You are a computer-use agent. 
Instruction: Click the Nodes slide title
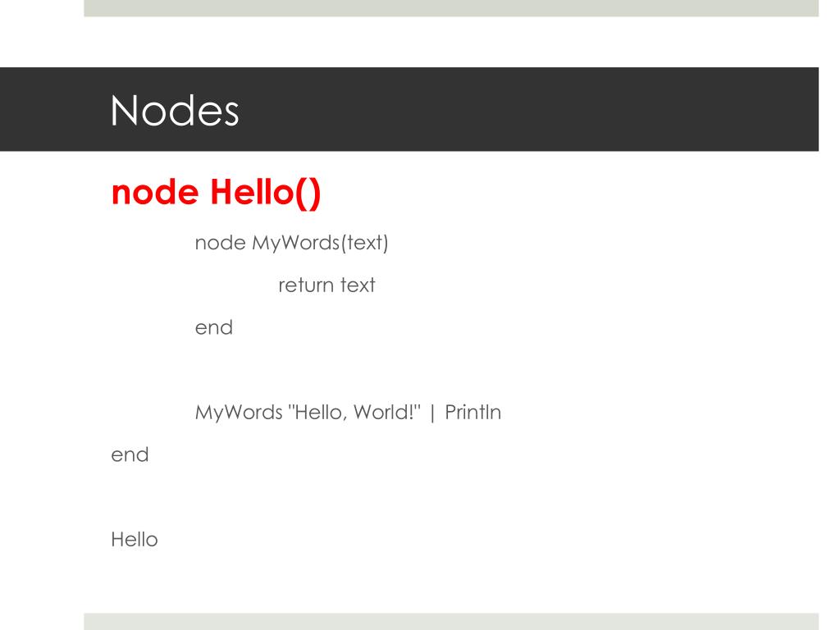click(175, 111)
